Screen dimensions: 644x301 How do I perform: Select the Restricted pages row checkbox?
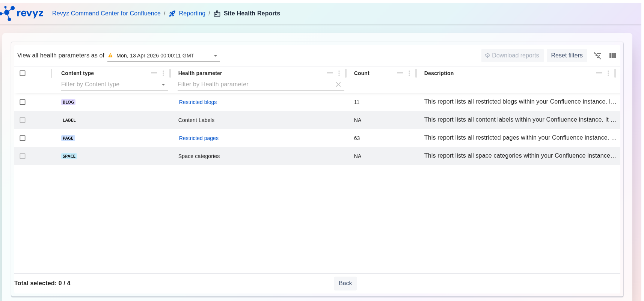point(23,138)
